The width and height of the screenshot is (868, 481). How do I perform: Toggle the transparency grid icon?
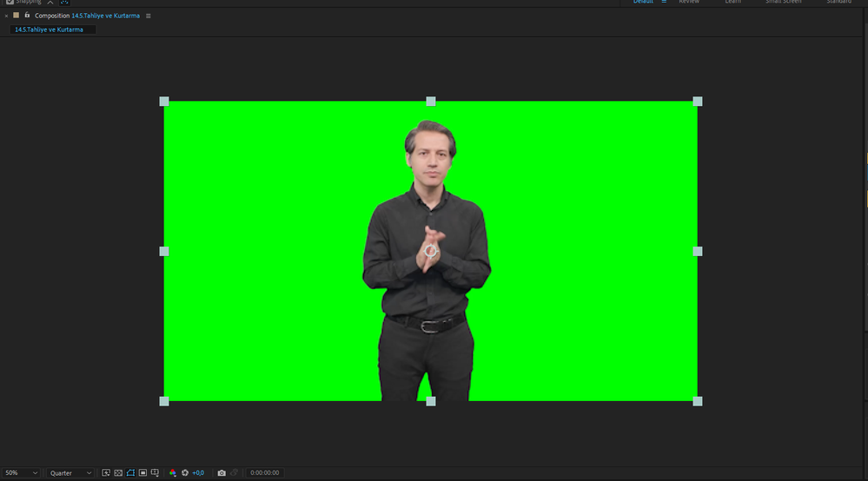[118, 472]
